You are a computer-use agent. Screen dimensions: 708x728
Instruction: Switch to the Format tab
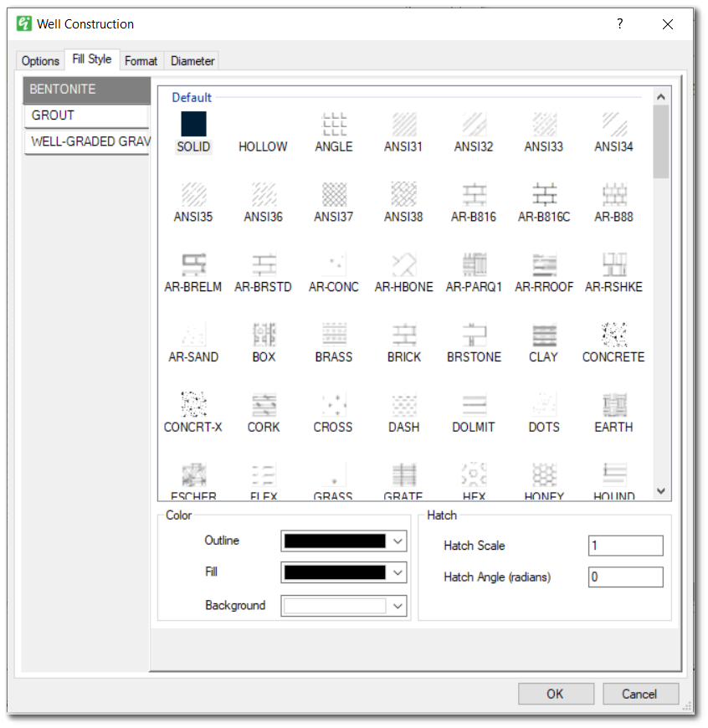click(141, 60)
